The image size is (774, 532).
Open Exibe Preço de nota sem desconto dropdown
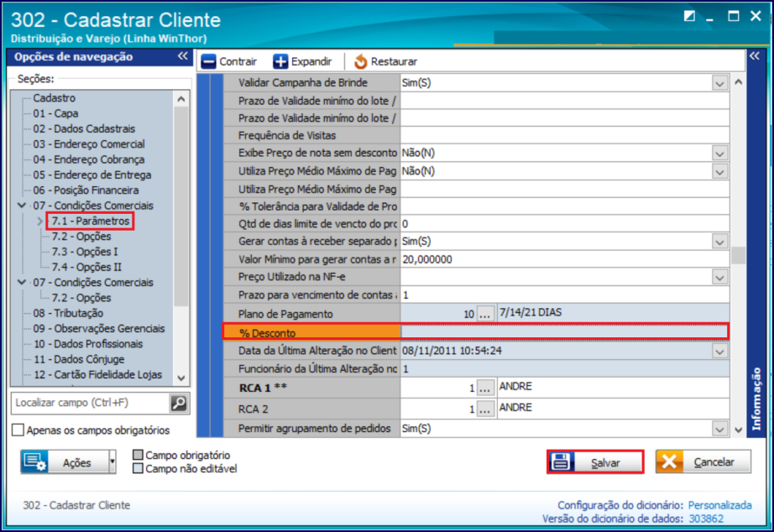(x=719, y=153)
